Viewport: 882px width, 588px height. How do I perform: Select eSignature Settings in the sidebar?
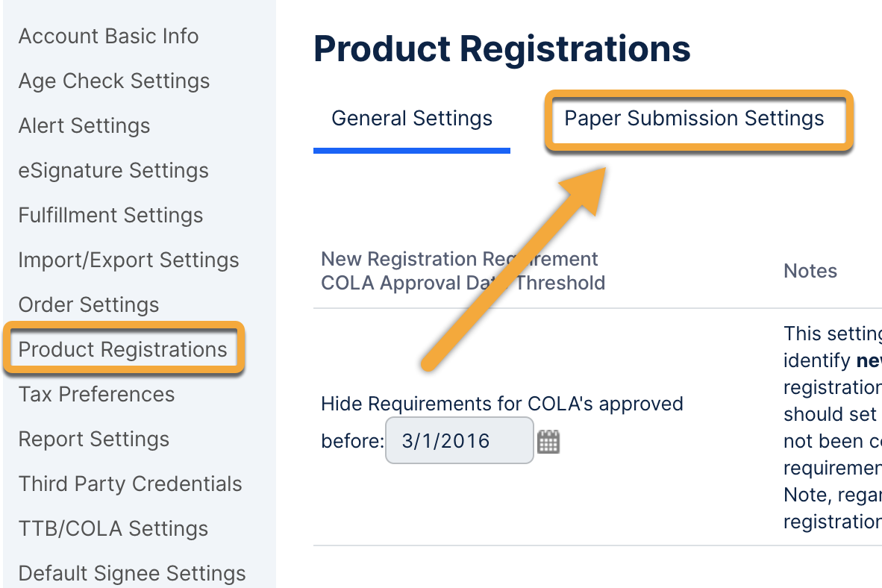pyautogui.click(x=113, y=171)
